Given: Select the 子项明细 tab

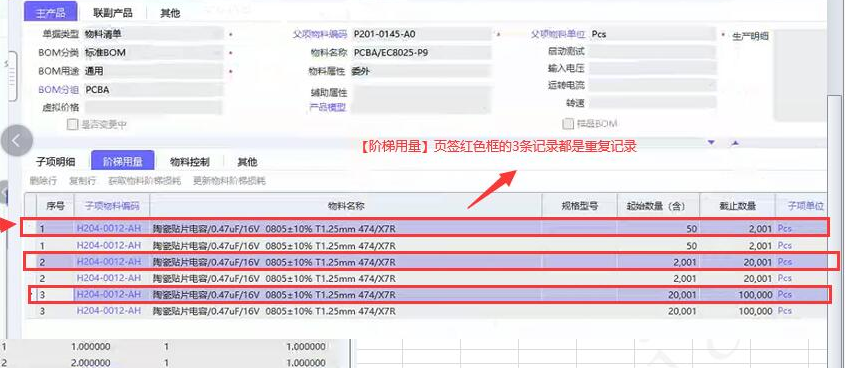Looking at the screenshot, I should point(56,162).
